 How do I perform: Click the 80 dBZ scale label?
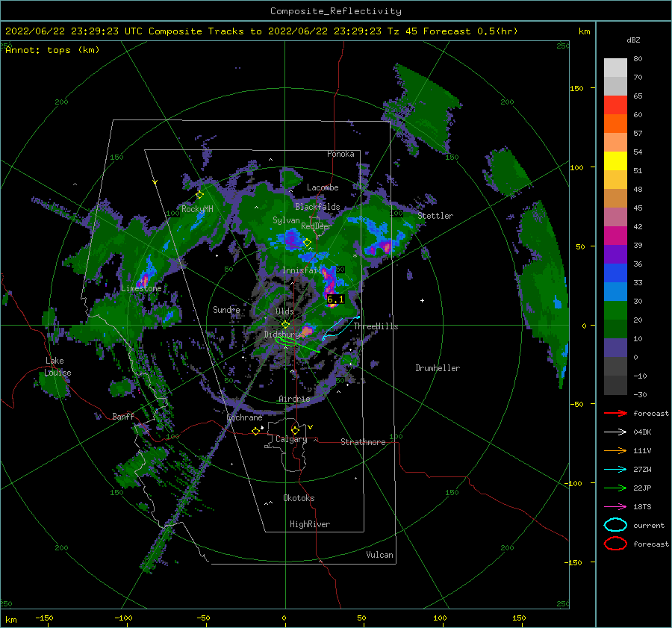(638, 59)
